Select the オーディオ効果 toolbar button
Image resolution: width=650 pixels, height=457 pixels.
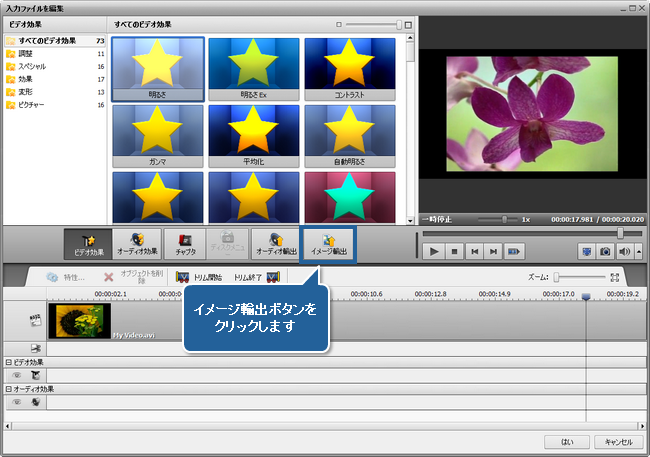coord(137,245)
